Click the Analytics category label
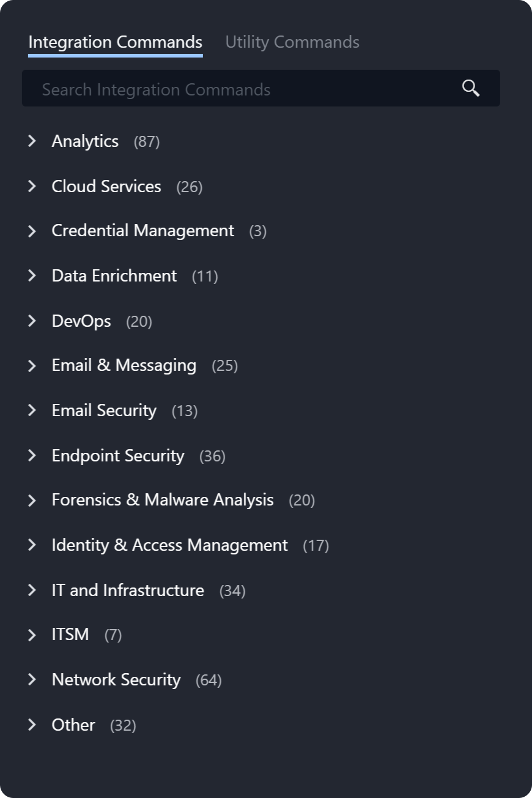This screenshot has width=532, height=798. coord(85,141)
